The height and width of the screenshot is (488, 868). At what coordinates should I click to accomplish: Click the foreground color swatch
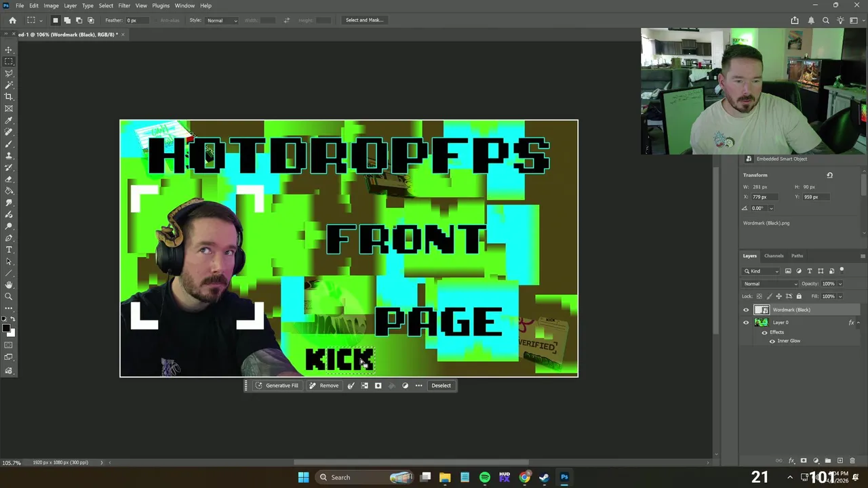(6, 329)
